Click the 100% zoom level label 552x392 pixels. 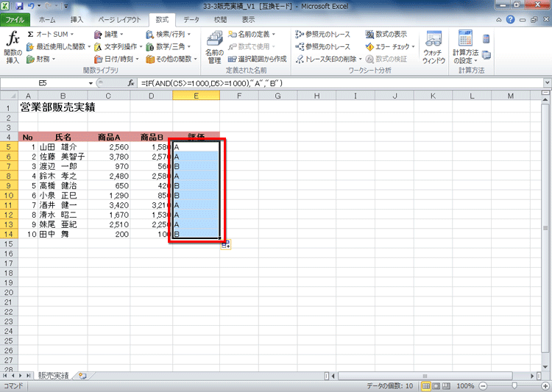465,386
